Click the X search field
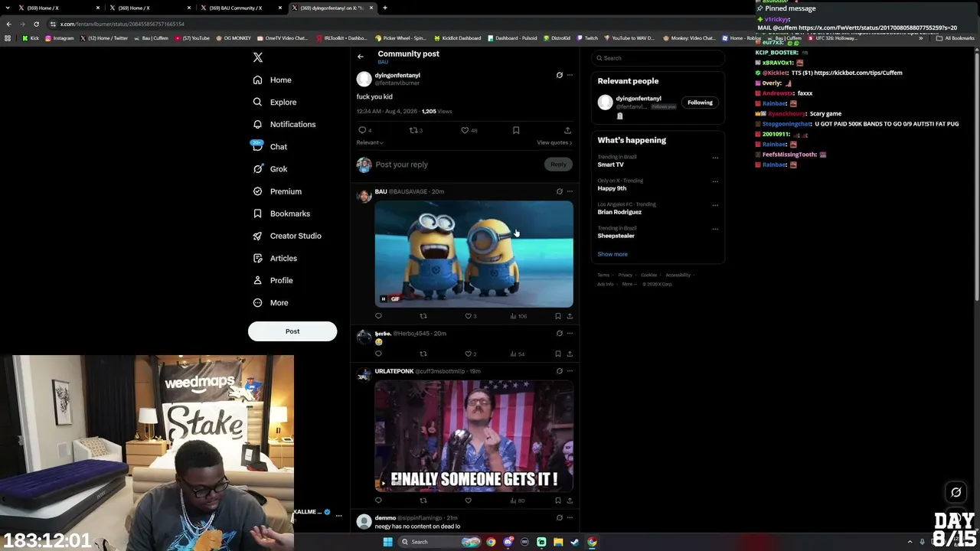The width and height of the screenshot is (980, 551). coord(658,58)
